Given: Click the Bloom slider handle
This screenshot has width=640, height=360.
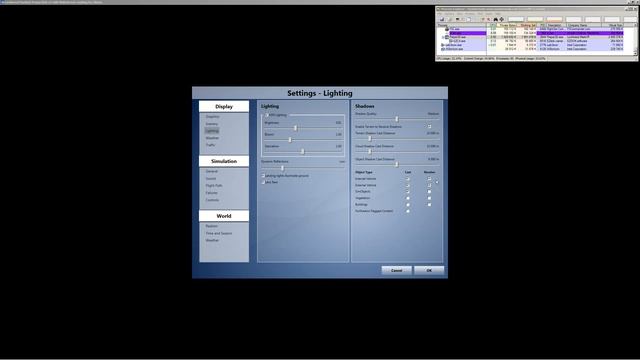Looking at the screenshot, I should [290, 140].
